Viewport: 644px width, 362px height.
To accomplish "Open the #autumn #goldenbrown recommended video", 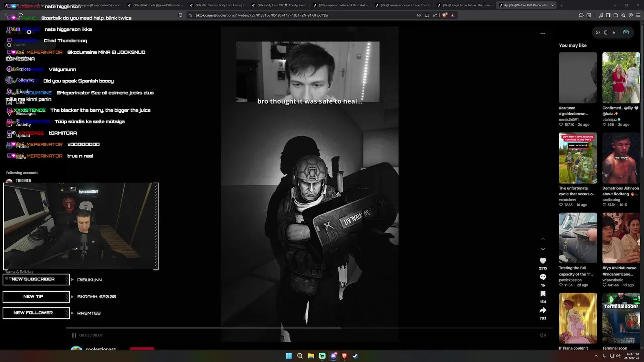I will (578, 77).
